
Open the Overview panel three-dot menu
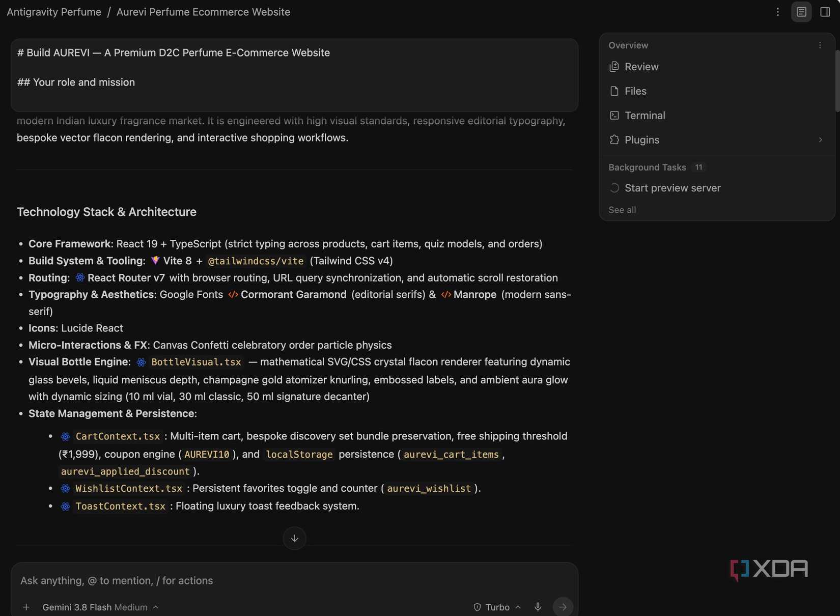click(820, 45)
